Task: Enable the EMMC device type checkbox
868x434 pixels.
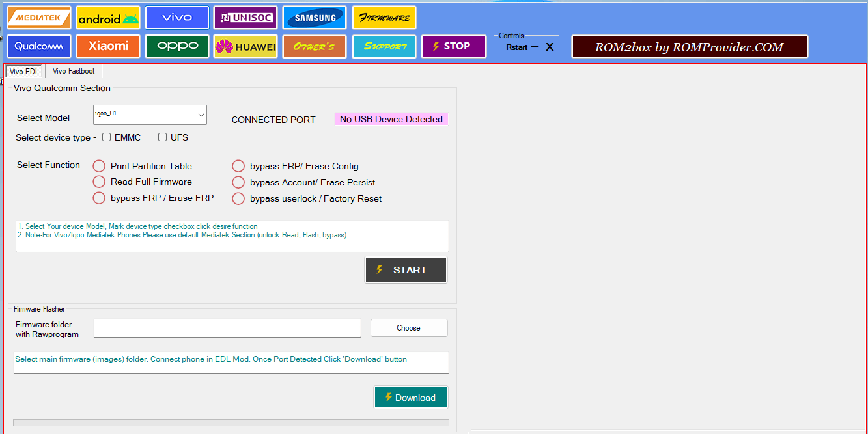Action: 107,137
